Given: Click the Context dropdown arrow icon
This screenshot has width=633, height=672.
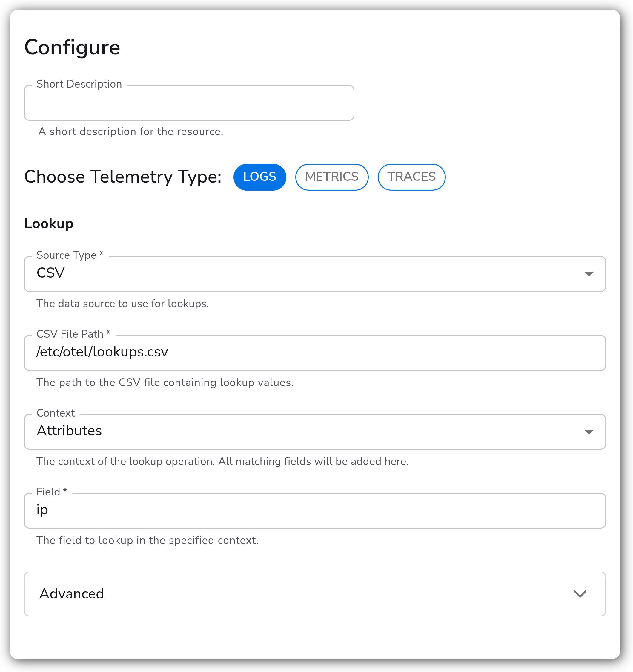Looking at the screenshot, I should click(589, 432).
